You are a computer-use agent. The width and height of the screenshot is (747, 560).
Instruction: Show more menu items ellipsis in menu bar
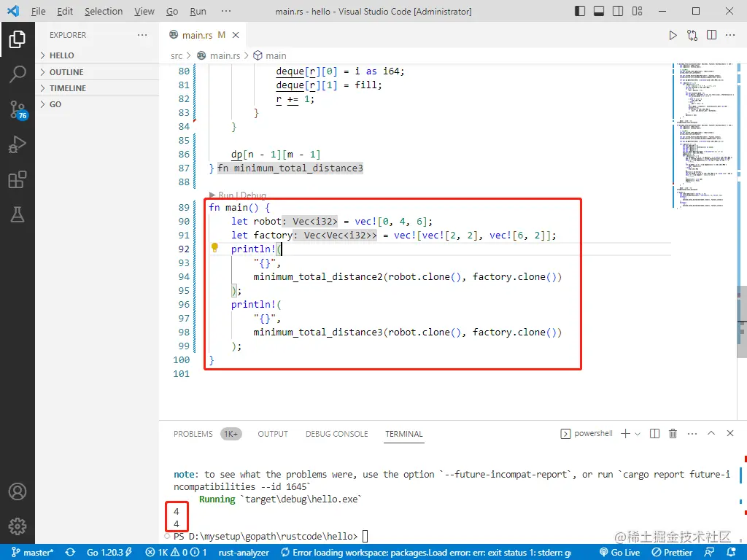(x=226, y=11)
